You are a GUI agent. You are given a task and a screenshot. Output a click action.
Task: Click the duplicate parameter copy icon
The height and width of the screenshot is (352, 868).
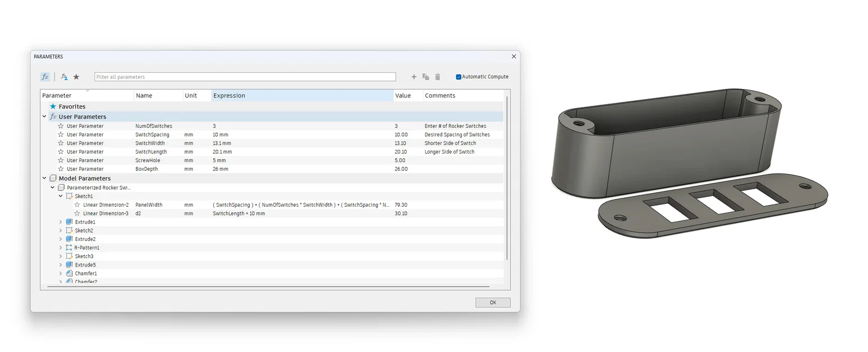pyautogui.click(x=426, y=77)
